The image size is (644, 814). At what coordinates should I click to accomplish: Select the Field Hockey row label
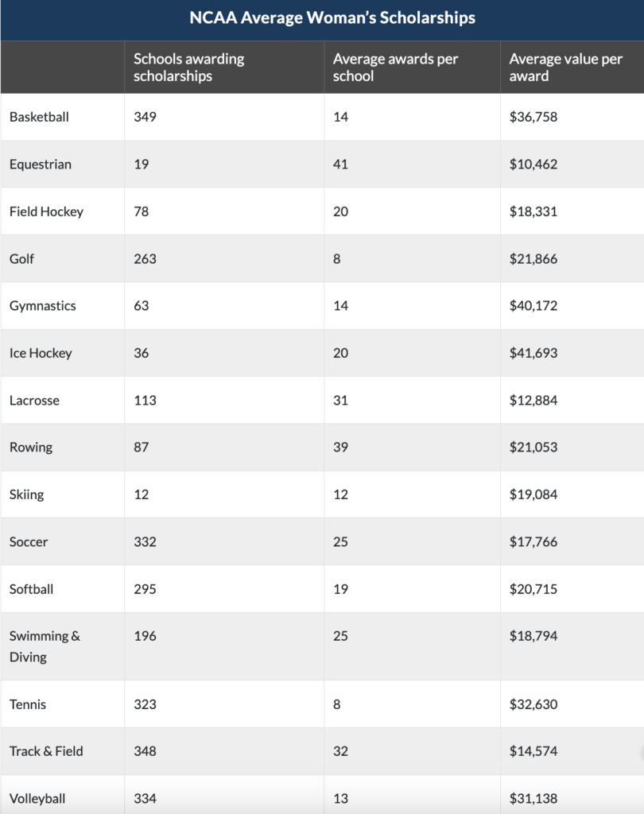click(46, 211)
